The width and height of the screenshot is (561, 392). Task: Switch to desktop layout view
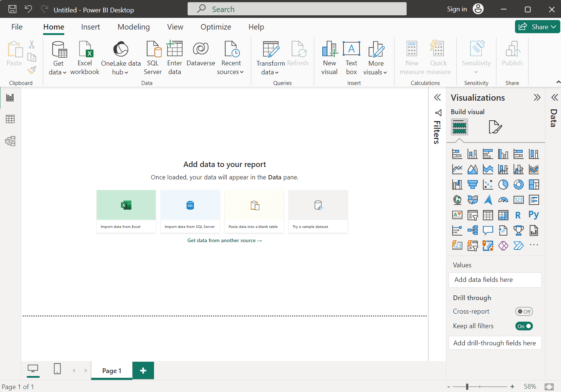coord(33,369)
